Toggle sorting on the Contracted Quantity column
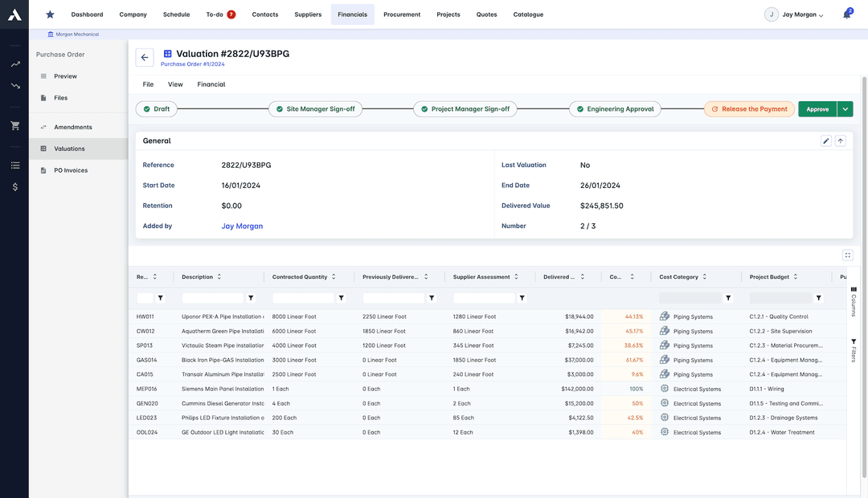This screenshot has height=498, width=868. (x=336, y=276)
